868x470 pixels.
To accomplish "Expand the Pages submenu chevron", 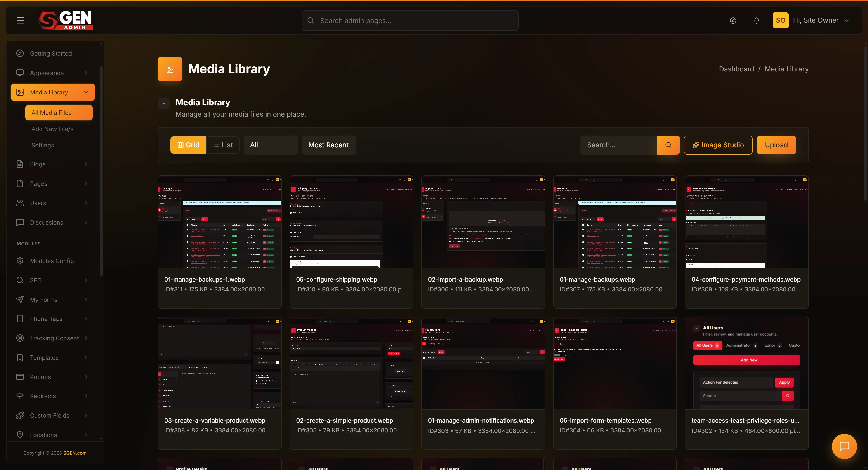I will [86, 184].
